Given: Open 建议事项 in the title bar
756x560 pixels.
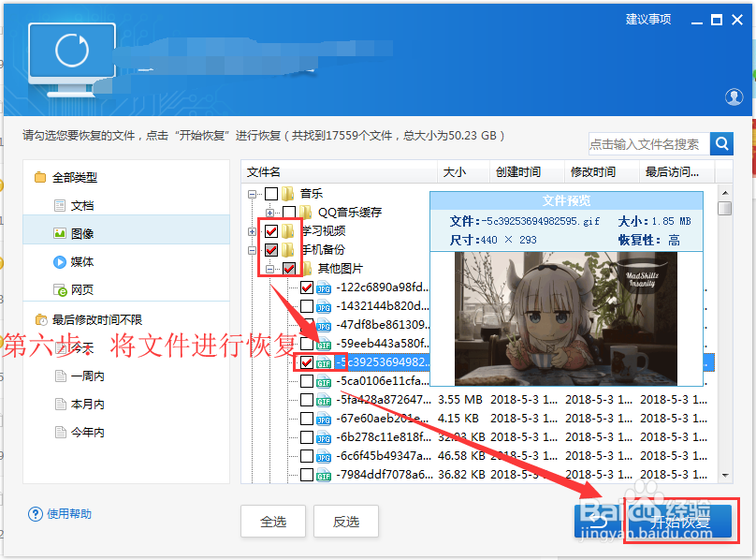Looking at the screenshot, I should (x=648, y=20).
